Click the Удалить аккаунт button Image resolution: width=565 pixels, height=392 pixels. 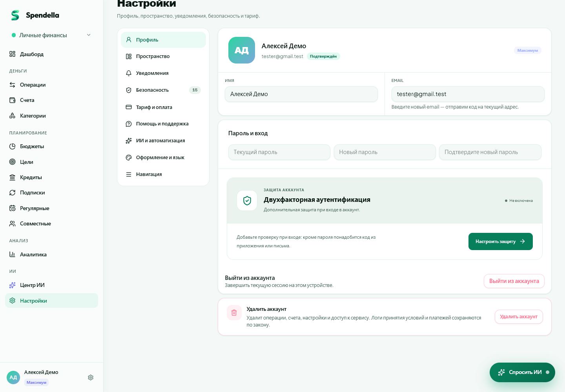(519, 317)
